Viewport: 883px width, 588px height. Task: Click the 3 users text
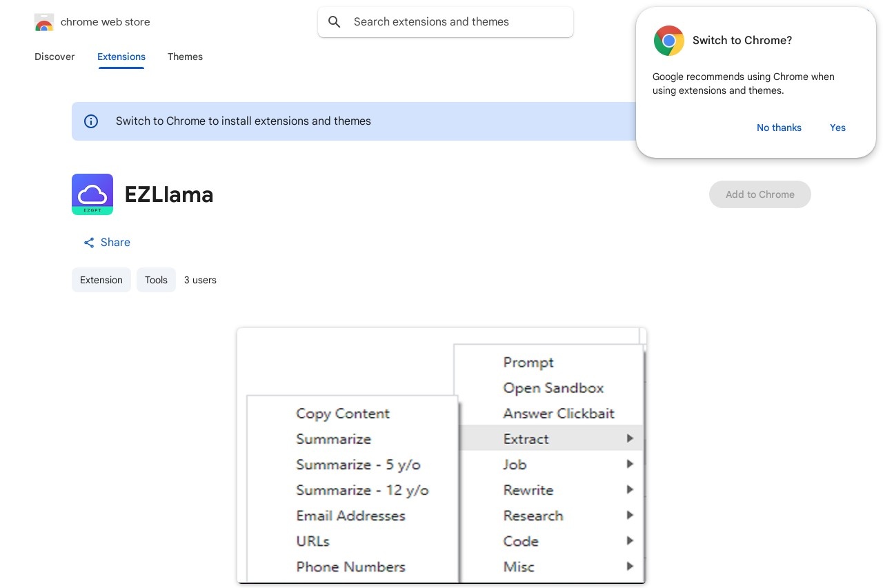pyautogui.click(x=200, y=280)
